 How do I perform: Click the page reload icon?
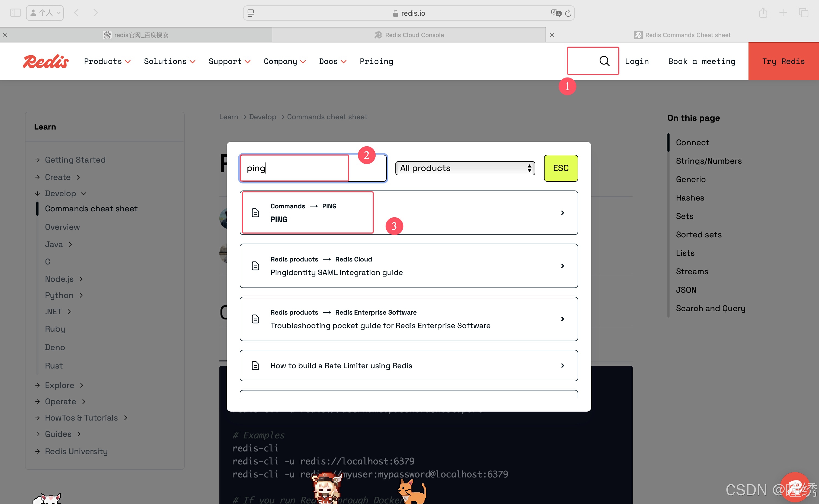tap(568, 13)
